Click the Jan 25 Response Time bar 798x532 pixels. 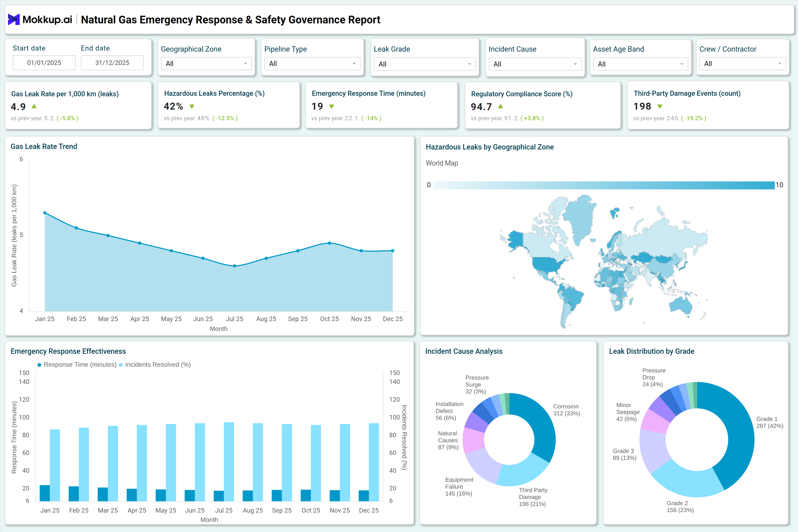point(45,493)
